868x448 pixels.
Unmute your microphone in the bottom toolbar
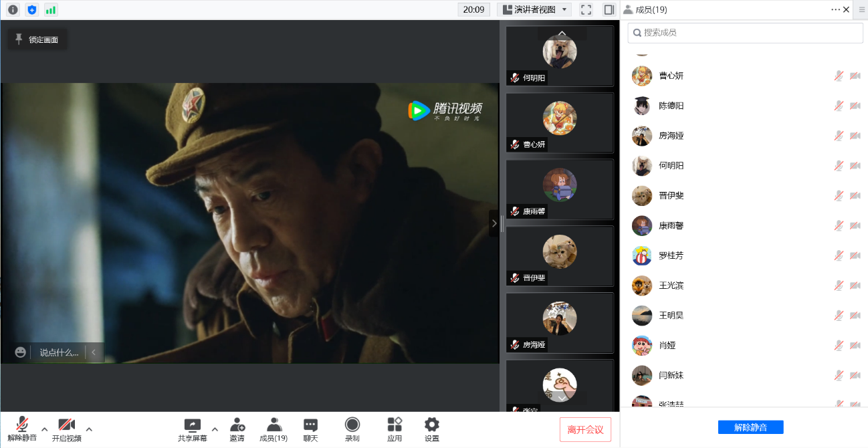click(x=22, y=429)
